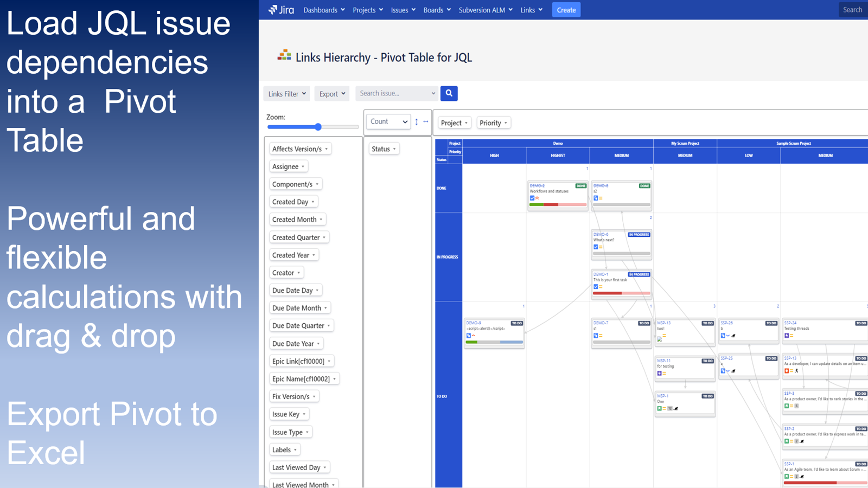Image resolution: width=868 pixels, height=488 pixels.
Task: Open issue card DEMO-2
Action: point(558,196)
